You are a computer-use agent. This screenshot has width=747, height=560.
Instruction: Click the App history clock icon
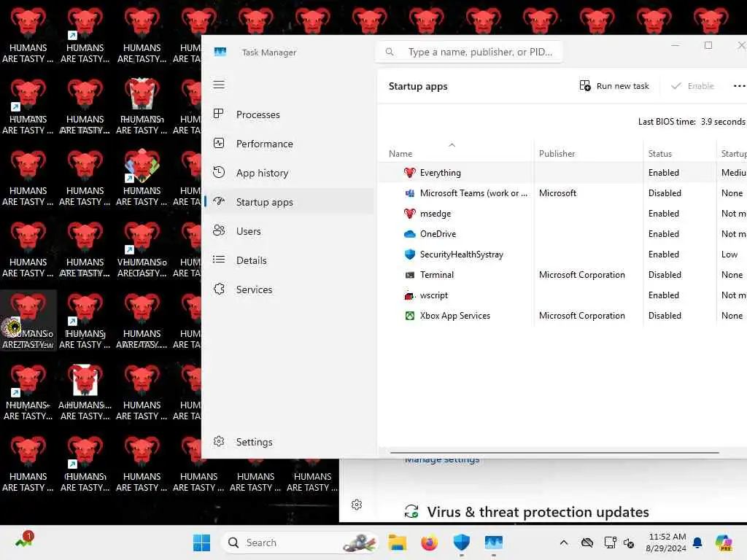219,172
